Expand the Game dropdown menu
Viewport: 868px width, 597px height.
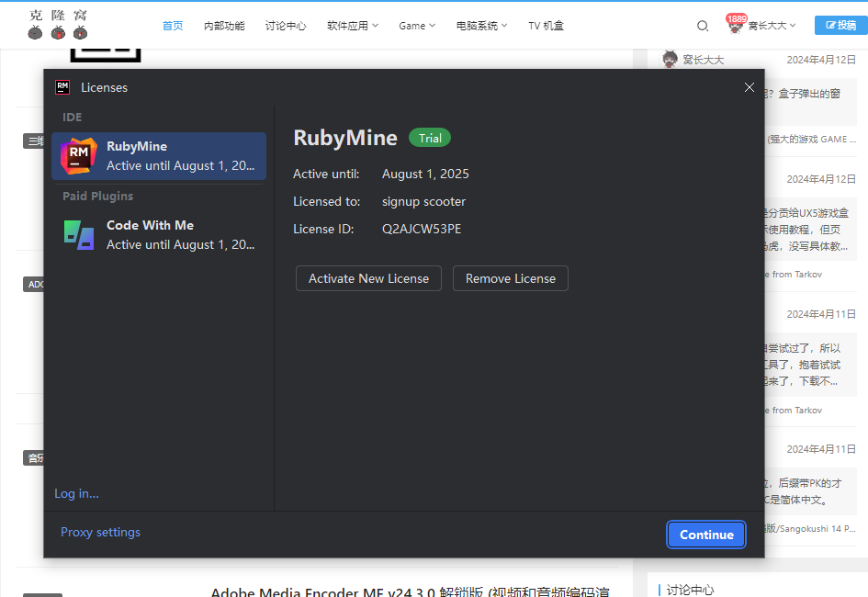pyautogui.click(x=417, y=26)
